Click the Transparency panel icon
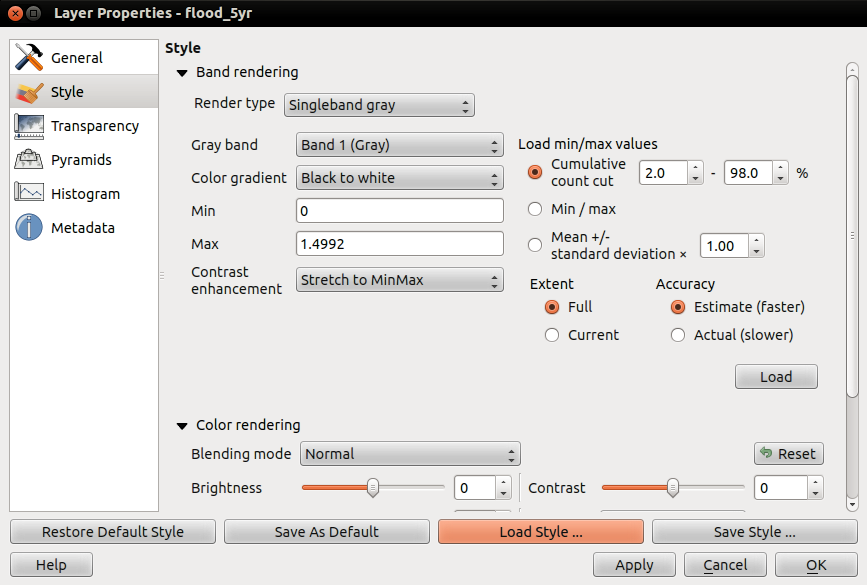Image resolution: width=867 pixels, height=585 pixels. [x=29, y=127]
